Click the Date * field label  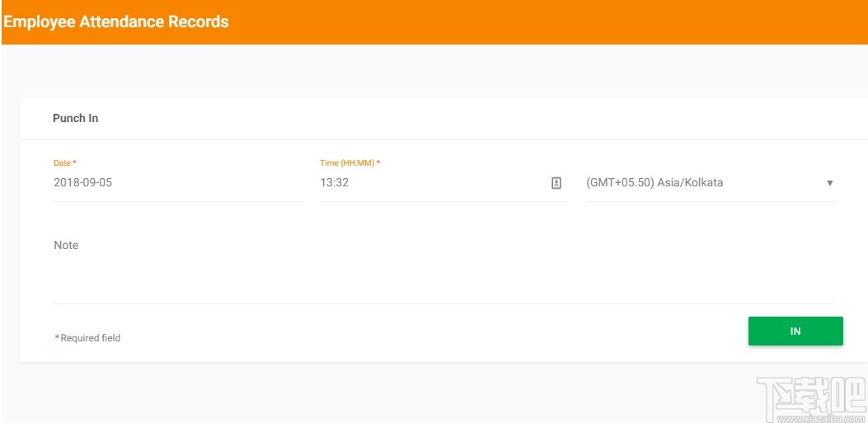coord(65,162)
